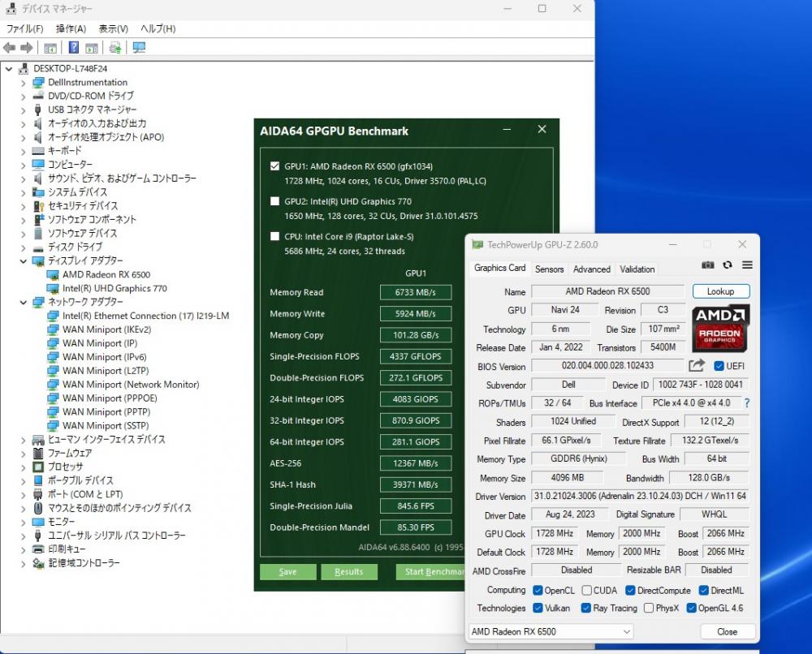This screenshot has height=654, width=812.
Task: Switch to the Validation tab in GPU-Z
Action: point(637,269)
